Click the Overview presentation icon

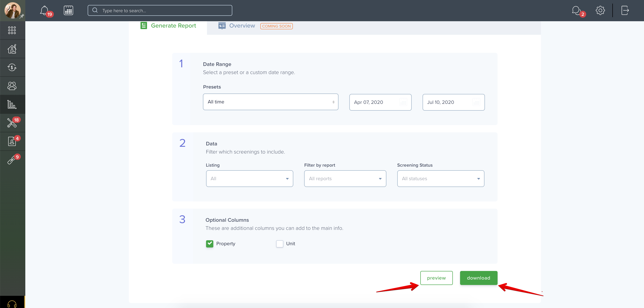click(222, 26)
